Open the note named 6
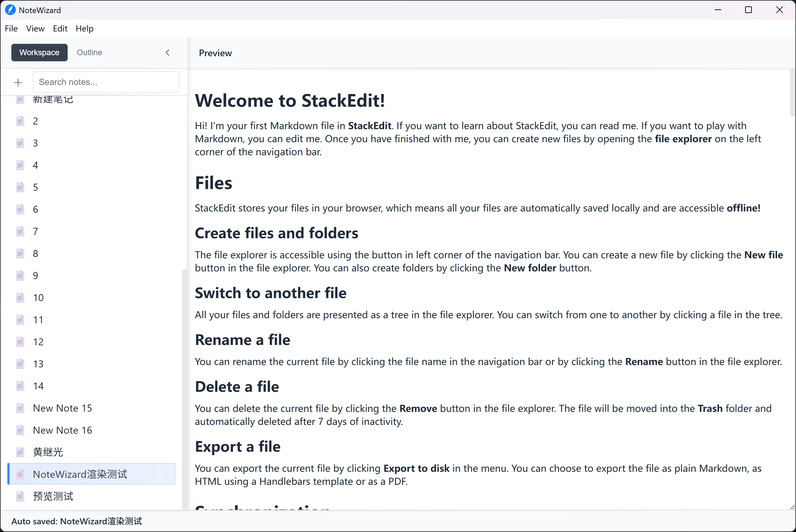Screen dimensions: 796x532 click(x=92, y=209)
